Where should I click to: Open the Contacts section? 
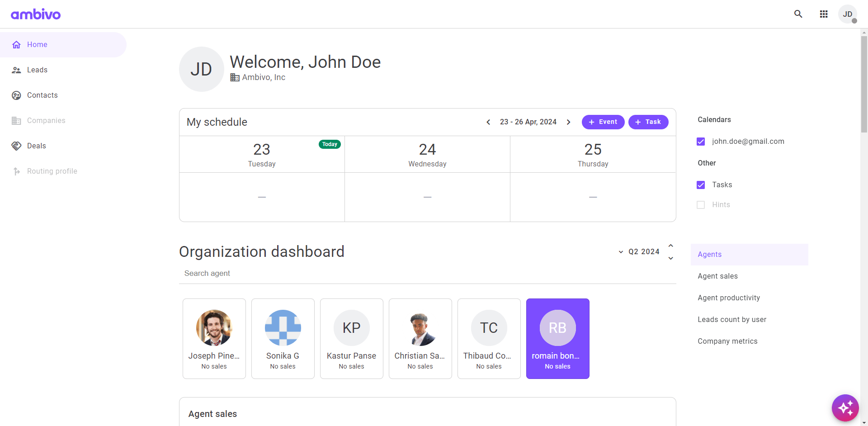coord(42,95)
